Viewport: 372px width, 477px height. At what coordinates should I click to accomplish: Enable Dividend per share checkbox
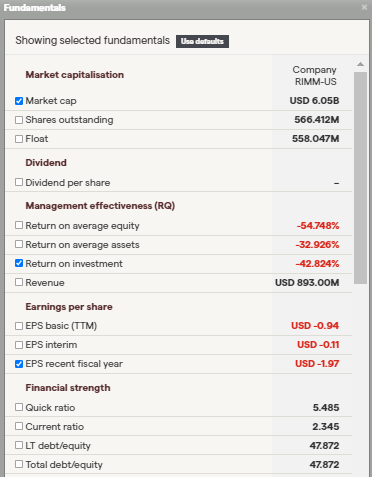[x=19, y=182]
